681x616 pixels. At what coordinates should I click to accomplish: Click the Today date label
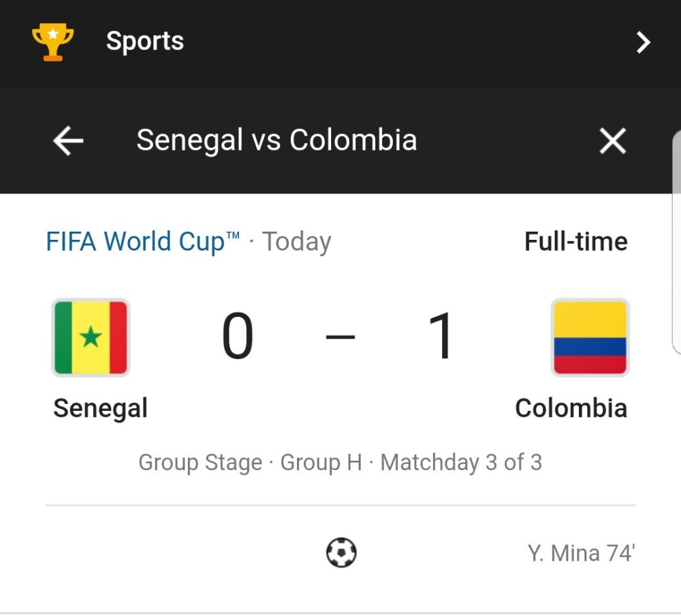[x=297, y=242]
